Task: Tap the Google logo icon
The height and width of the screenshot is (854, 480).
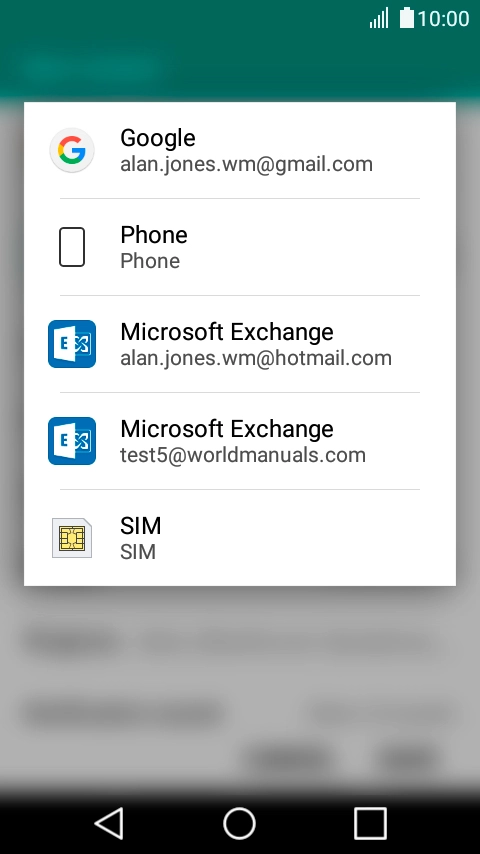Action: click(x=72, y=150)
